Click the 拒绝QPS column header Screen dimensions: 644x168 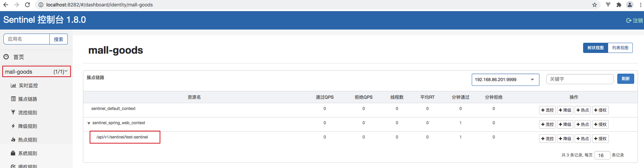(363, 97)
